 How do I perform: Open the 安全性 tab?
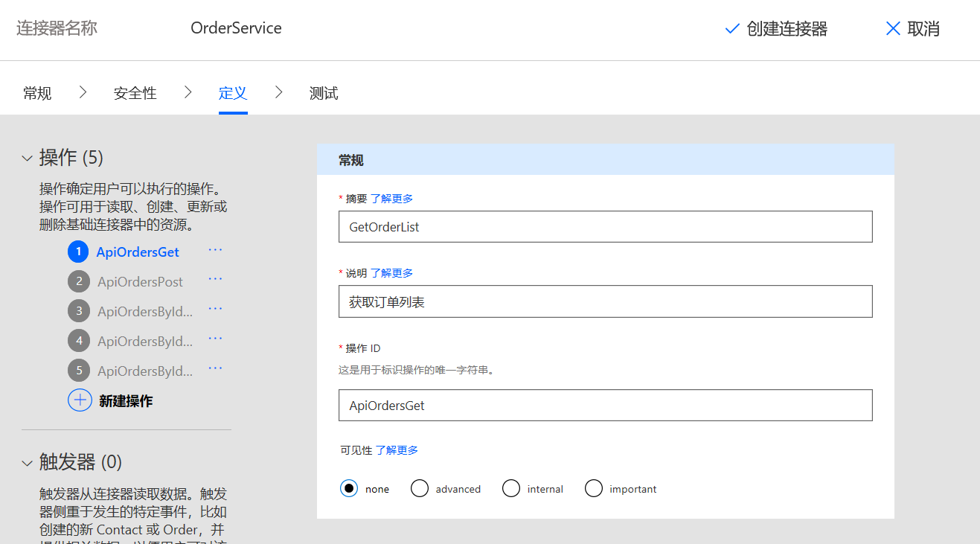pyautogui.click(x=135, y=92)
